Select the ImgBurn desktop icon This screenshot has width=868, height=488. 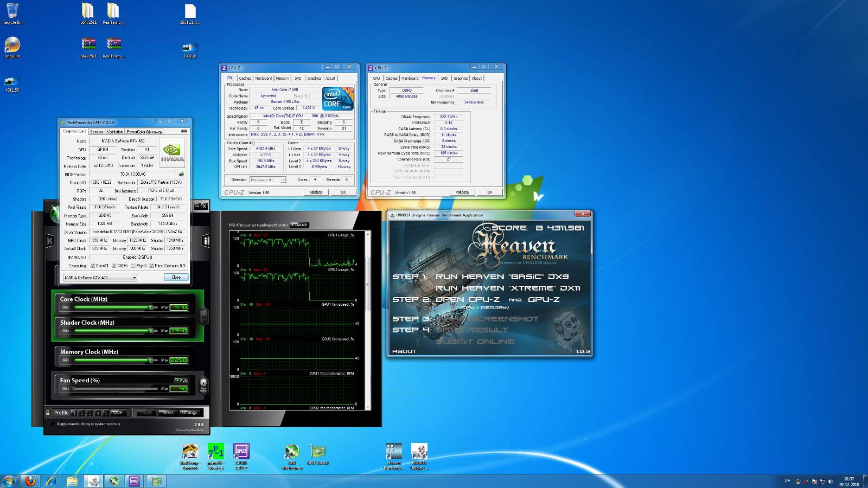[x=12, y=47]
